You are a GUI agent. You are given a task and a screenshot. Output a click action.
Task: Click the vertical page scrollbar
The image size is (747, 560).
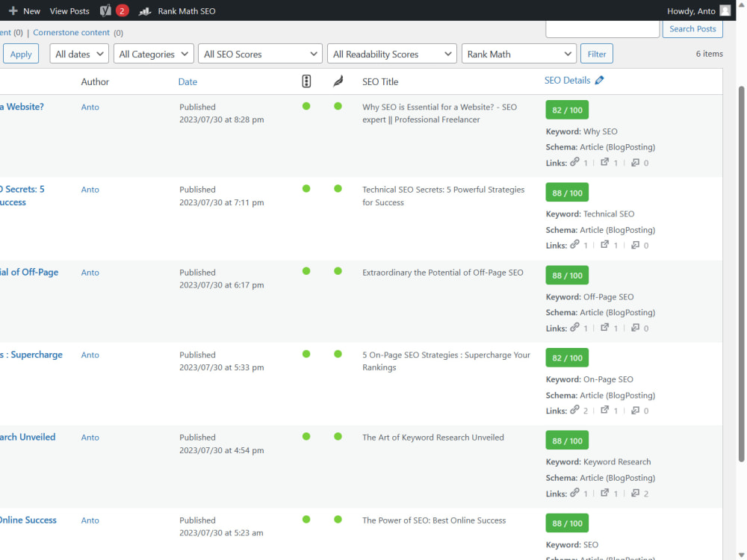[x=741, y=274]
